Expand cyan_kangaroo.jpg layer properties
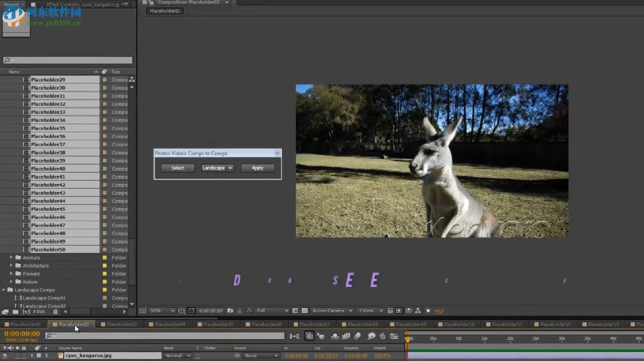The height and width of the screenshot is (361, 644). click(x=32, y=356)
